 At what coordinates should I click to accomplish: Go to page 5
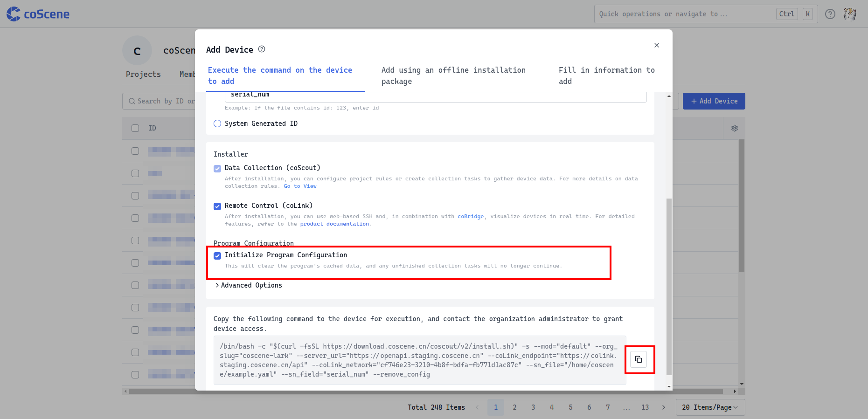tap(570, 407)
